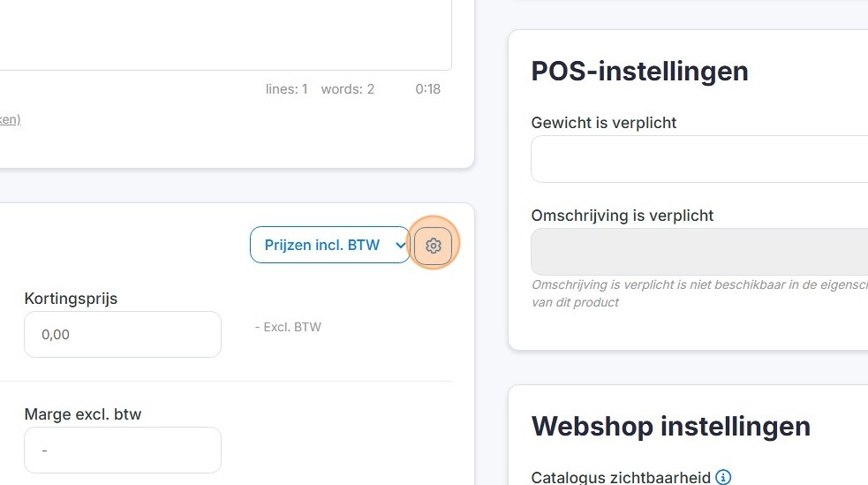Click the Marge excl. btw field
The width and height of the screenshot is (868, 485).
click(123, 451)
